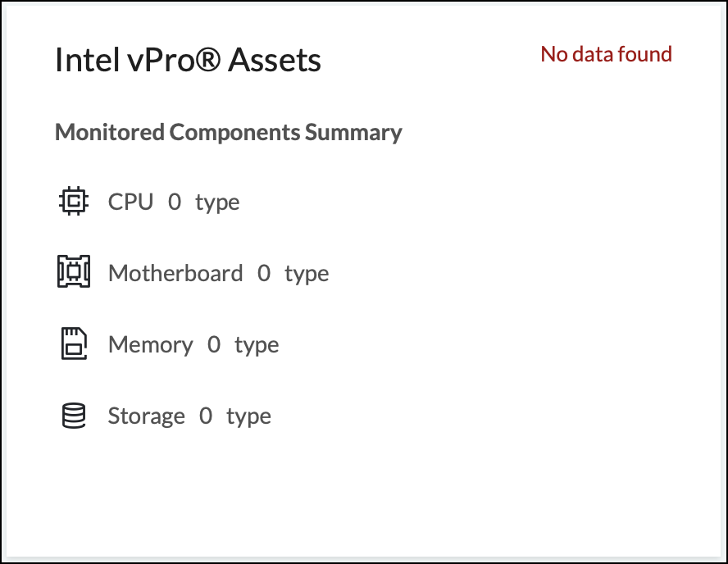Click the red No data found message
Image resolution: width=728 pixels, height=564 pixels.
[606, 54]
